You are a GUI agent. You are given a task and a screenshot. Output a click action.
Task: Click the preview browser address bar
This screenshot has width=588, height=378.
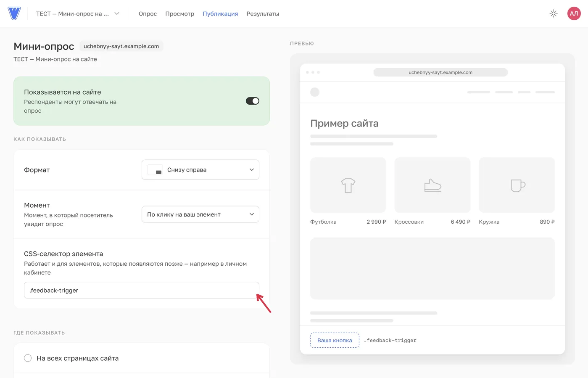click(x=440, y=72)
